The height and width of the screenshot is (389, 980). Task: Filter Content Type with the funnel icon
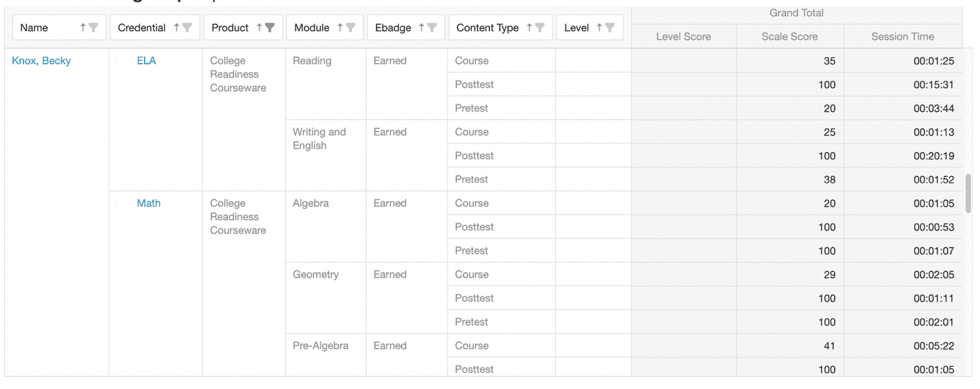pos(540,28)
